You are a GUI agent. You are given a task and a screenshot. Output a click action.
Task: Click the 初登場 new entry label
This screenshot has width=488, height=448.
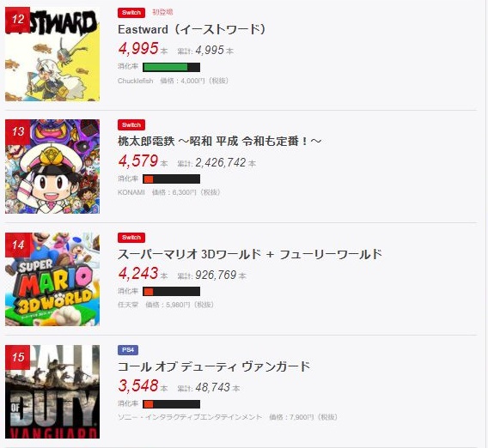162,12
